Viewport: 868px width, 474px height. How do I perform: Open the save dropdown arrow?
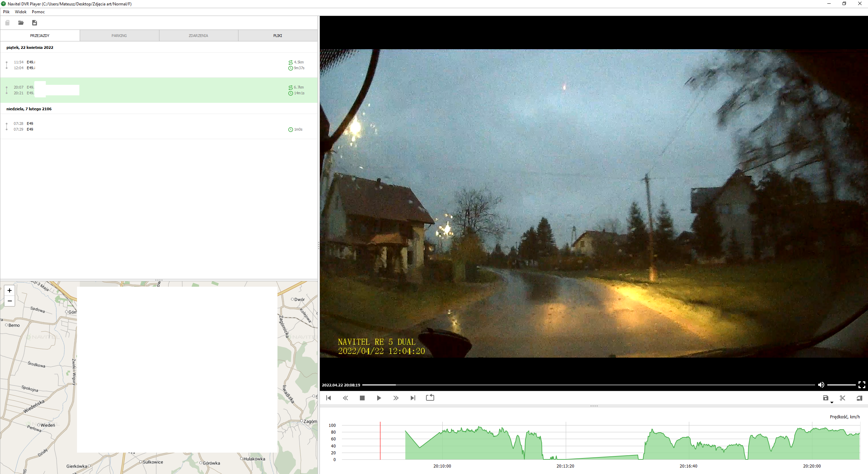832,402
